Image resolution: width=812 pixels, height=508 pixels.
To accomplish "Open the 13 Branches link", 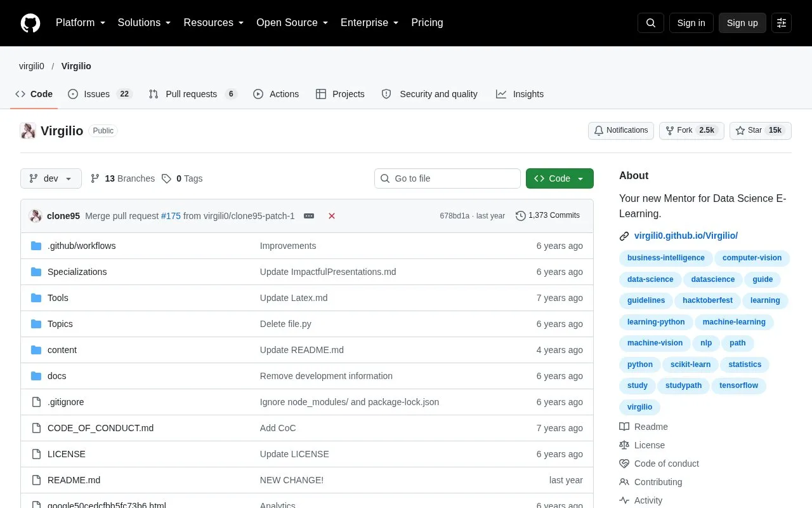I will click(122, 178).
